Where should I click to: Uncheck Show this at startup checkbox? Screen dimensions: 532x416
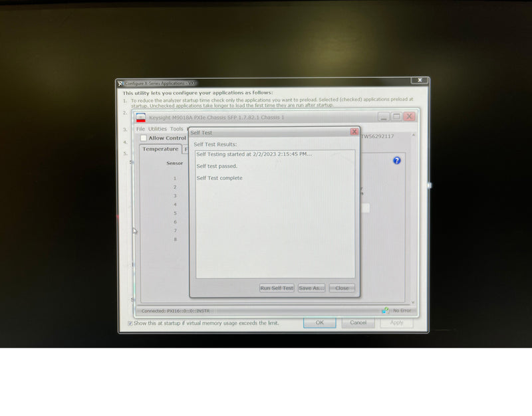pyautogui.click(x=130, y=323)
